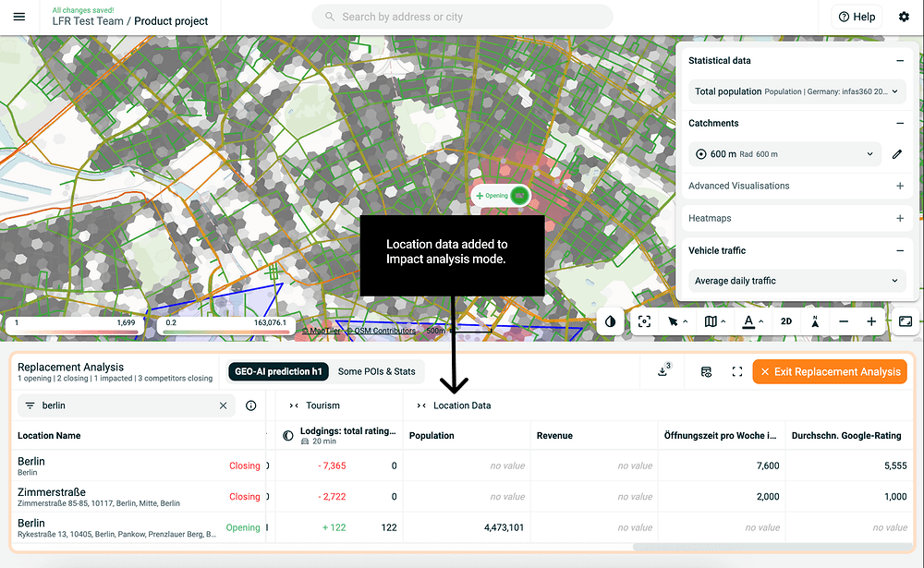Collapse the Vehicle traffic section
This screenshot has height=568, width=924.
[x=900, y=250]
